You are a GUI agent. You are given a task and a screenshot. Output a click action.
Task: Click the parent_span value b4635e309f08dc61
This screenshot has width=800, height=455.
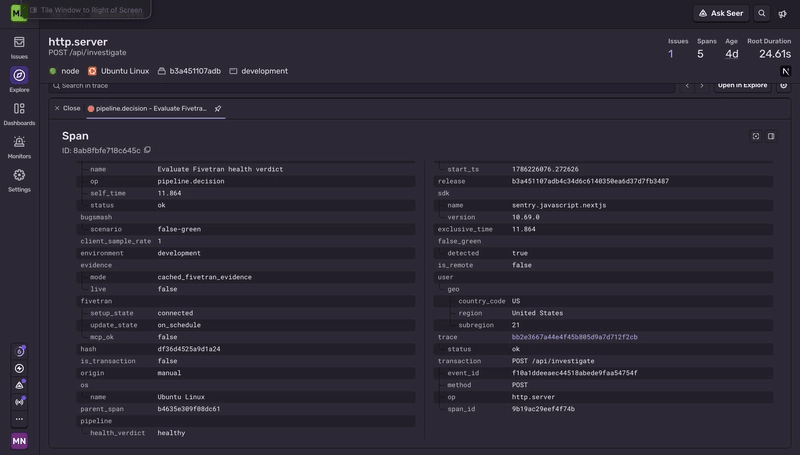[x=189, y=409]
